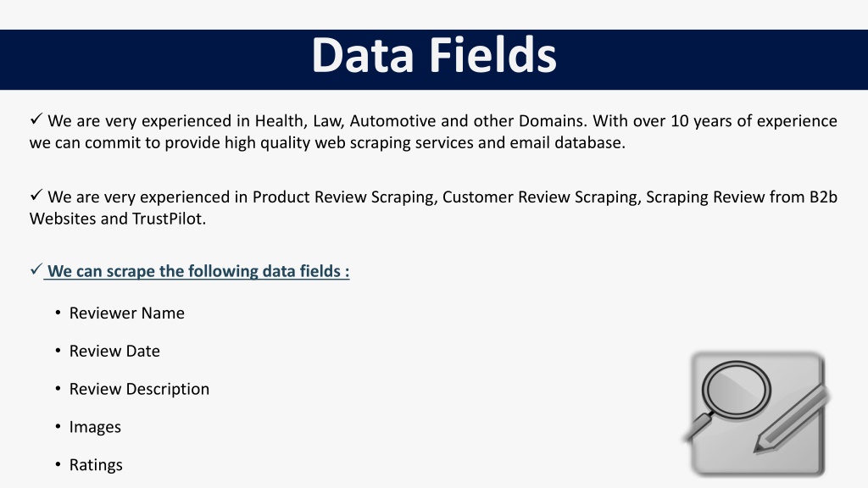This screenshot has height=488, width=868.
Task: Click the dark navy title banner
Action: [434, 60]
